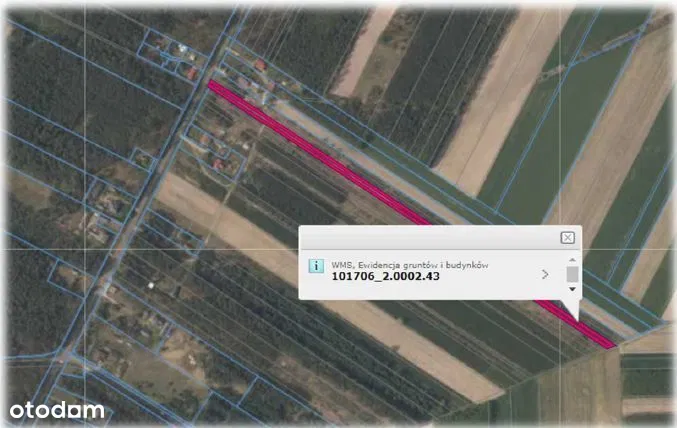Select parcel ID 101706_2.0002.43 text

click(x=386, y=276)
